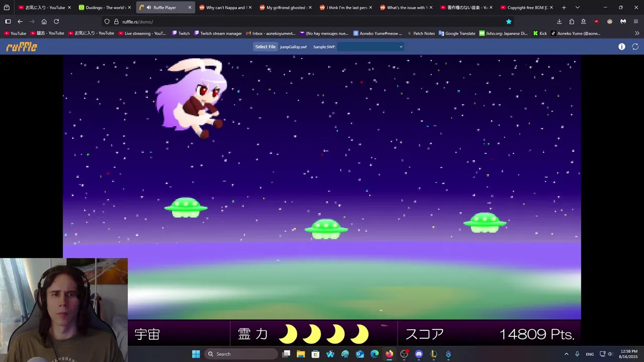Open the downloads panel
Viewport: 644px width, 362px height.
pos(559,22)
